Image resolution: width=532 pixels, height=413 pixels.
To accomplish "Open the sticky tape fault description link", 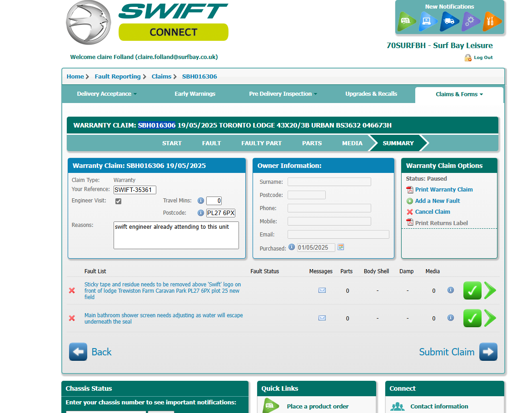I will pos(163,291).
